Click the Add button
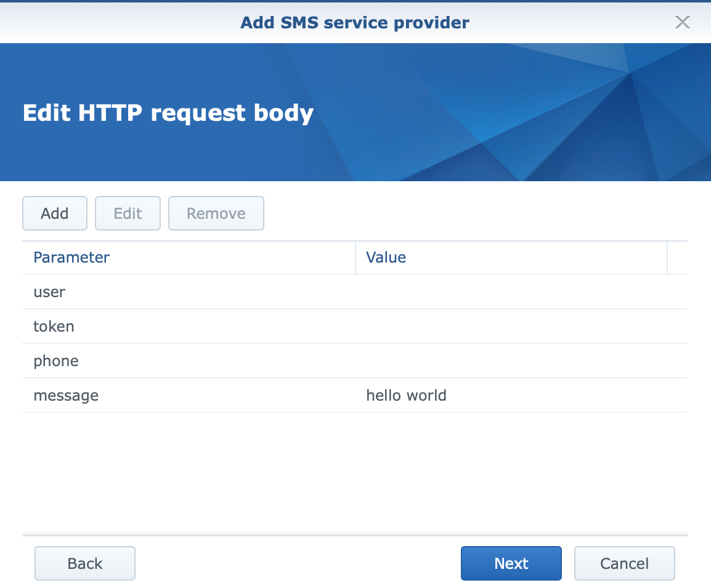The height and width of the screenshot is (588, 711). pyautogui.click(x=55, y=213)
